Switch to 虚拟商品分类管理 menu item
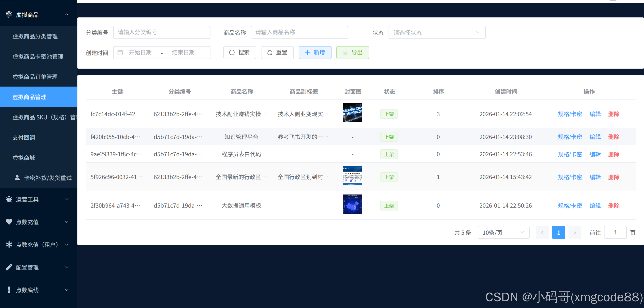 (x=35, y=36)
